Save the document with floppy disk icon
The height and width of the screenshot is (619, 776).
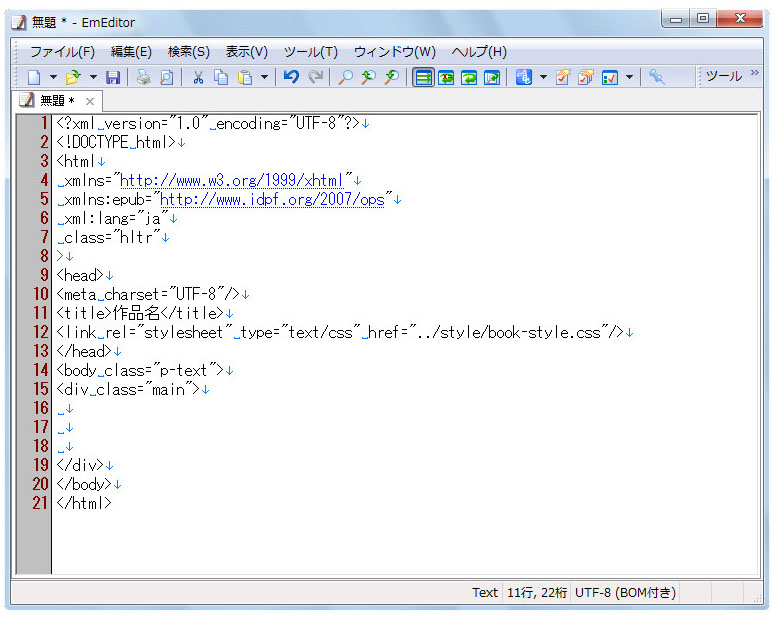[x=113, y=77]
